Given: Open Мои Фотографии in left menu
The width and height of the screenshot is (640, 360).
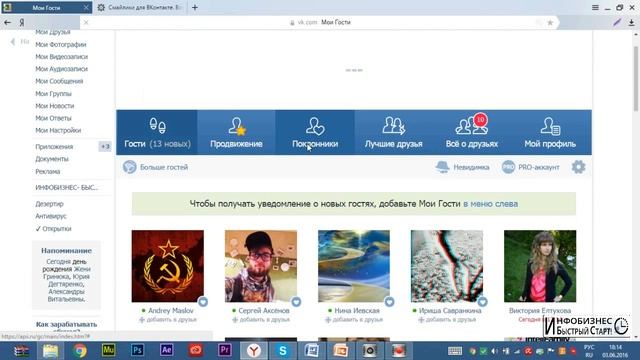Looking at the screenshot, I should [60, 44].
